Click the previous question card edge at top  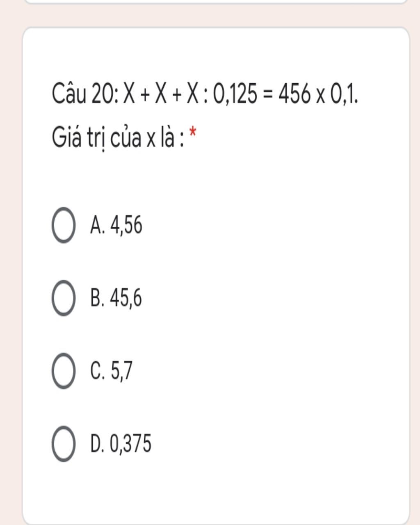coord(216,2)
